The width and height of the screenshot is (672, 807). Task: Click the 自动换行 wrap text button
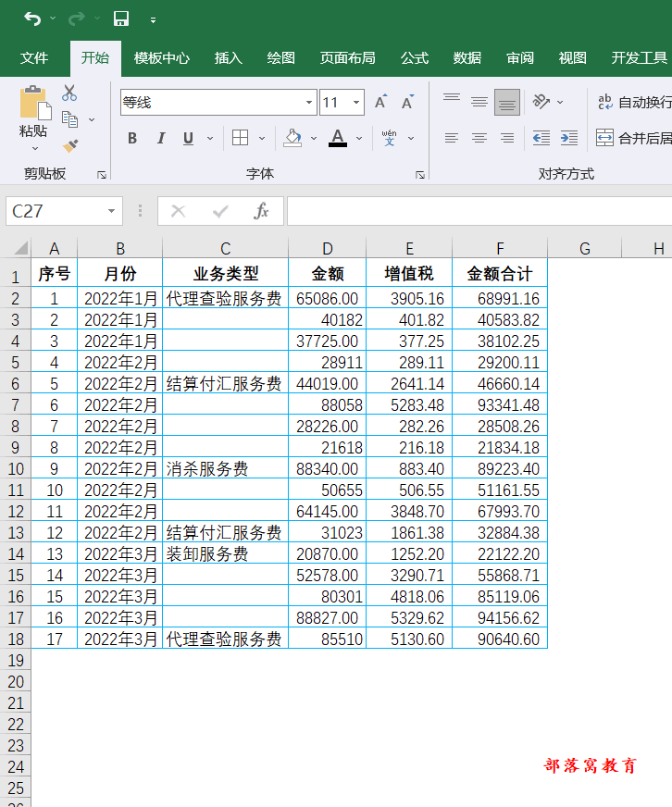coord(634,103)
